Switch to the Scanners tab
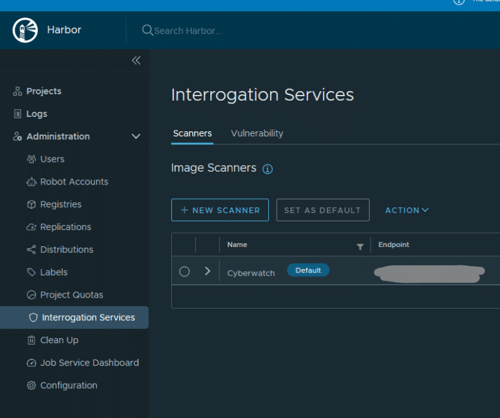The width and height of the screenshot is (500, 418). (192, 133)
